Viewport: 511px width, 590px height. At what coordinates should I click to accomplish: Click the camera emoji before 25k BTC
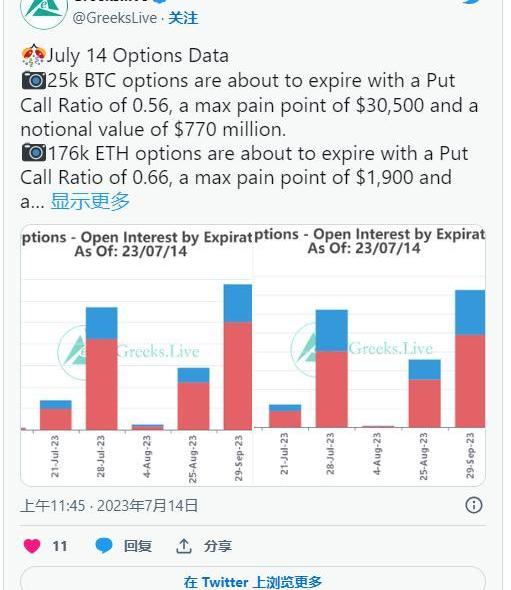pyautogui.click(x=33, y=81)
